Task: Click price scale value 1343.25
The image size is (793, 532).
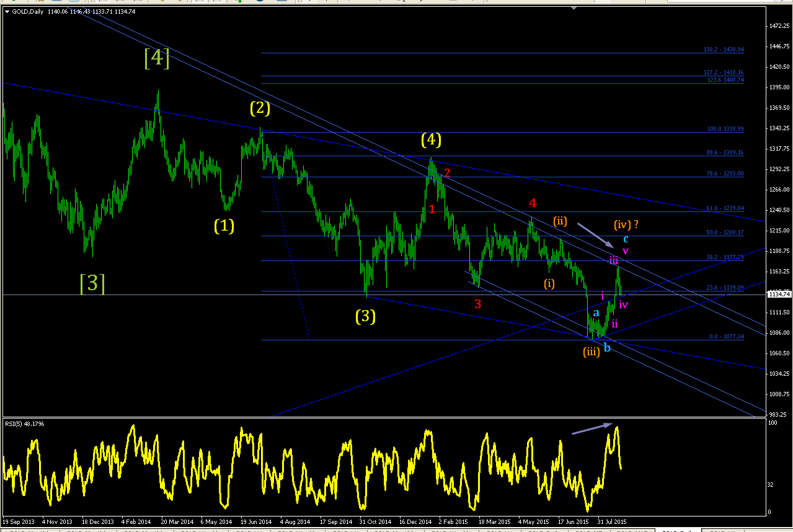Action: tap(779, 128)
